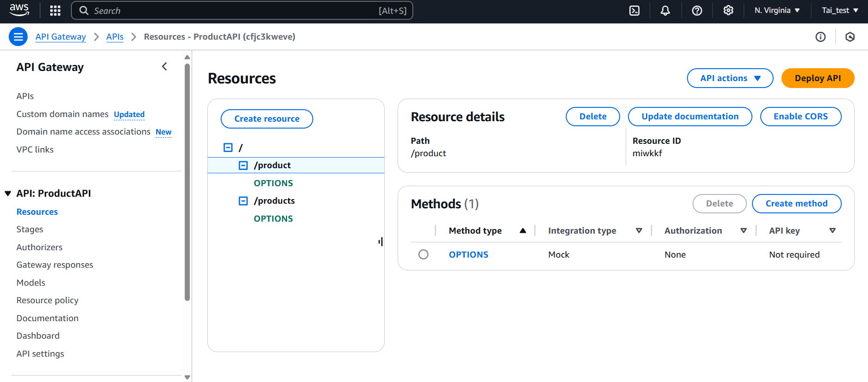Open Authorizers in sidebar

point(40,247)
